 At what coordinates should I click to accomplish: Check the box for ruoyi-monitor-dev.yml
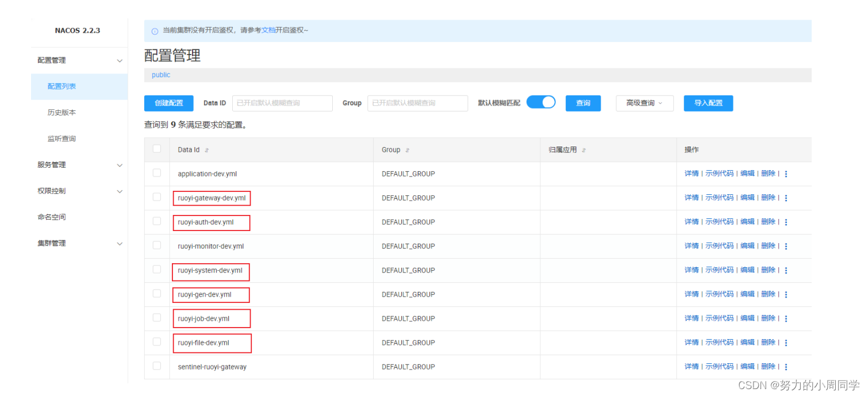coord(157,245)
